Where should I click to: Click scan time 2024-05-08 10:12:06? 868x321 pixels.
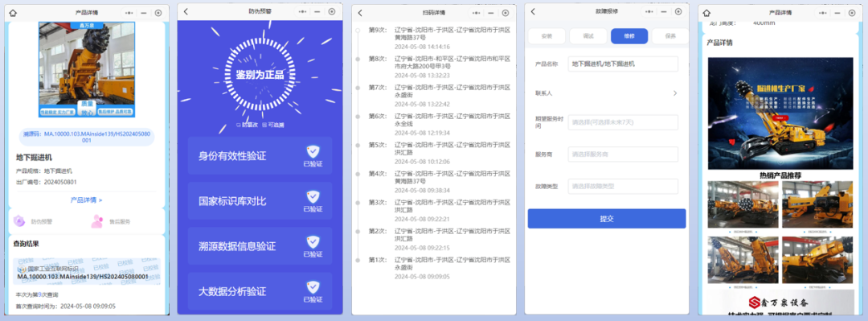[422, 162]
